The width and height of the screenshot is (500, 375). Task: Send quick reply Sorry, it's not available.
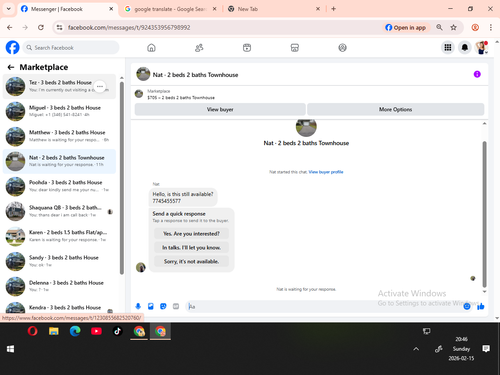(x=191, y=261)
